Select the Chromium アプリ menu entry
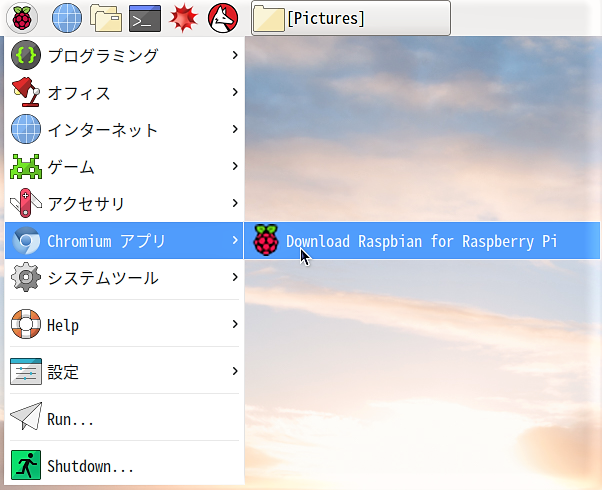The image size is (602, 490). click(x=124, y=240)
